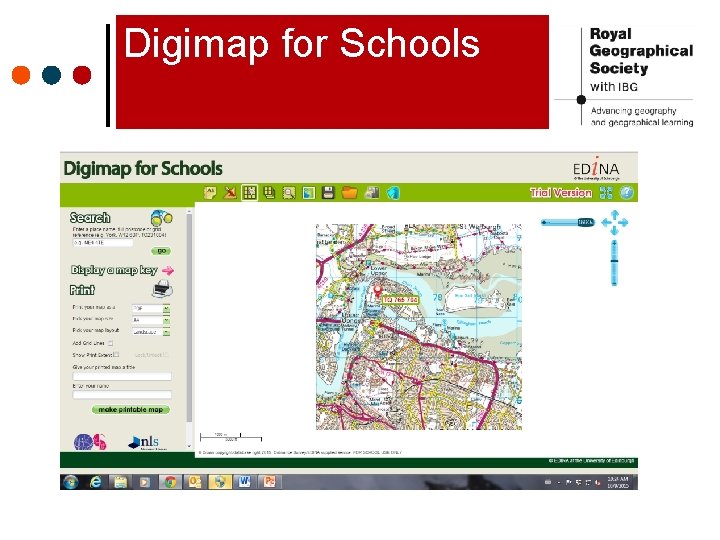Click the Print heading
720x540 pixels.
(82, 290)
